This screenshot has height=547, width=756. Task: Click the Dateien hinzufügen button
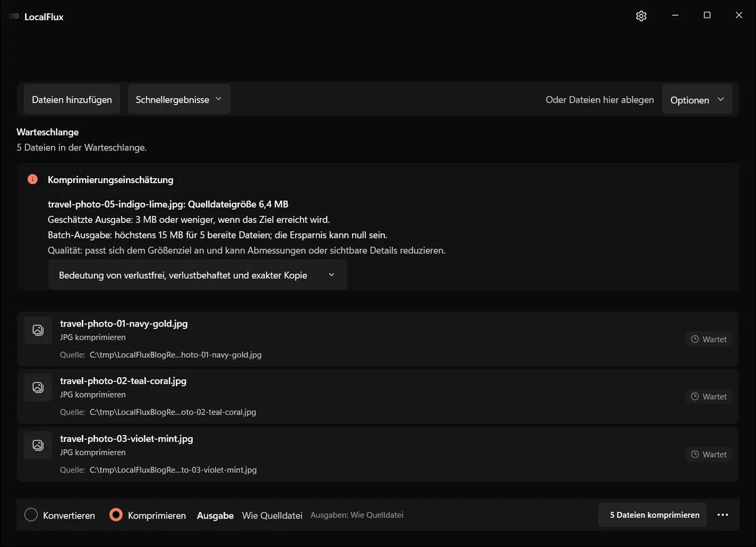click(x=72, y=99)
